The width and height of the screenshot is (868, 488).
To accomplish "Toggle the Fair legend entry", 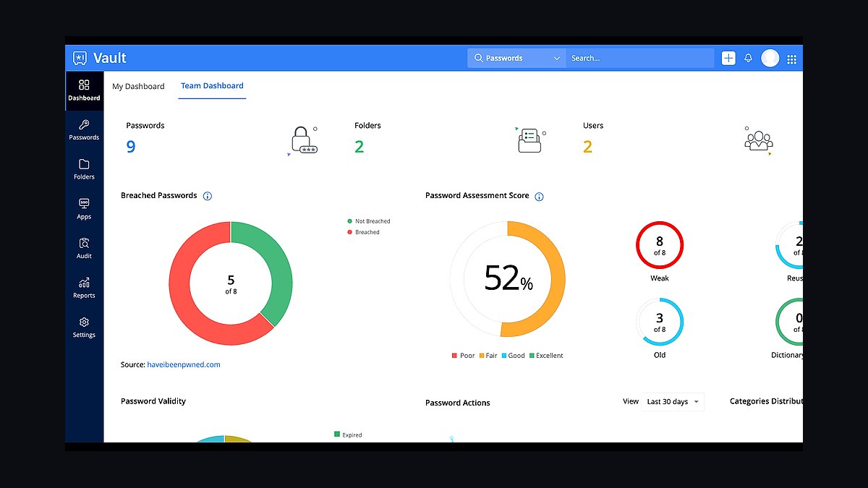I will click(x=488, y=356).
